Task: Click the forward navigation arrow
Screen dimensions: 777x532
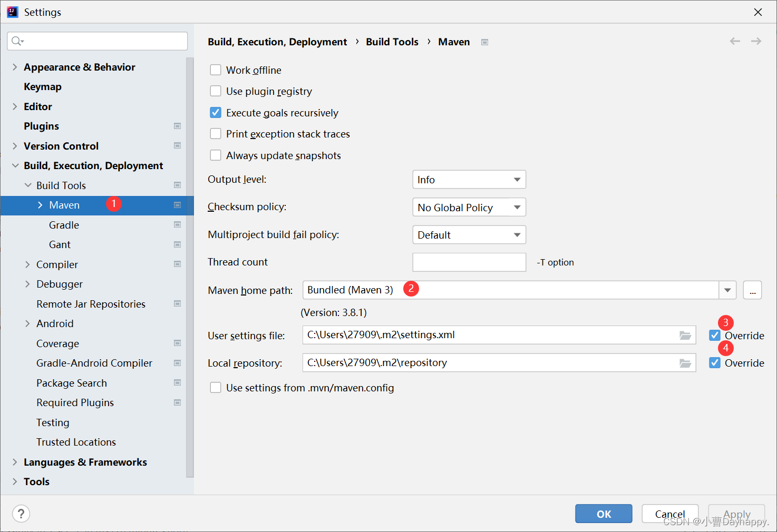Action: tap(756, 41)
